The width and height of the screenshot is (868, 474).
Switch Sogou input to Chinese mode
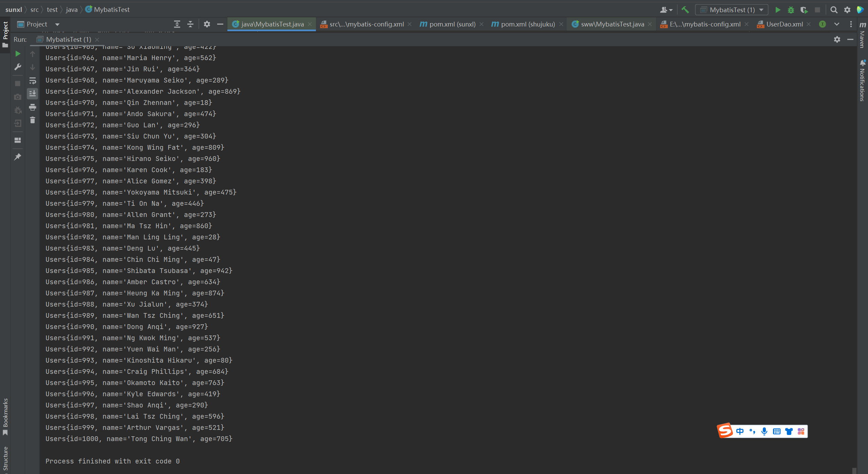740,431
